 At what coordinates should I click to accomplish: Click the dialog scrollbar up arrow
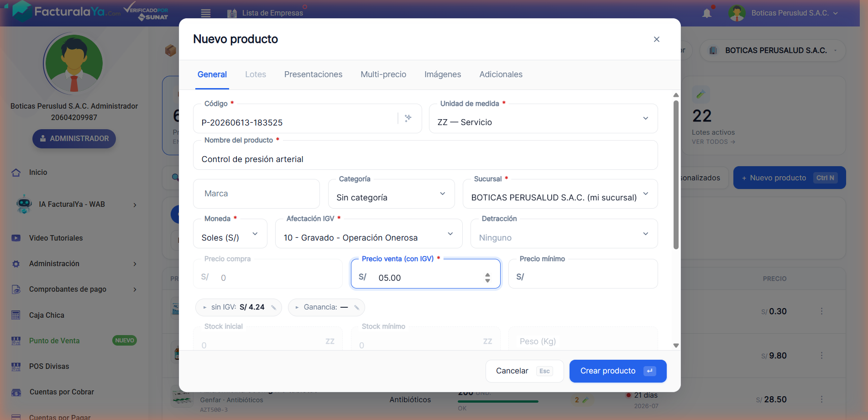coord(676,95)
